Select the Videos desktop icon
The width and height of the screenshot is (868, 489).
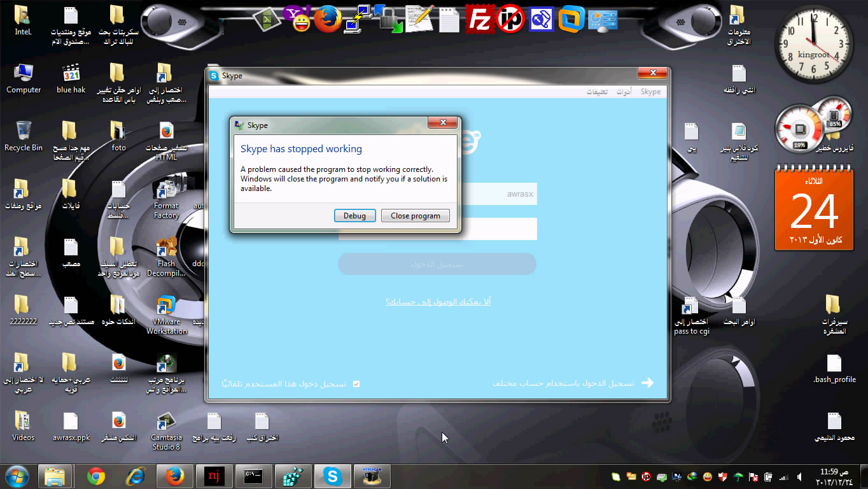(x=24, y=426)
